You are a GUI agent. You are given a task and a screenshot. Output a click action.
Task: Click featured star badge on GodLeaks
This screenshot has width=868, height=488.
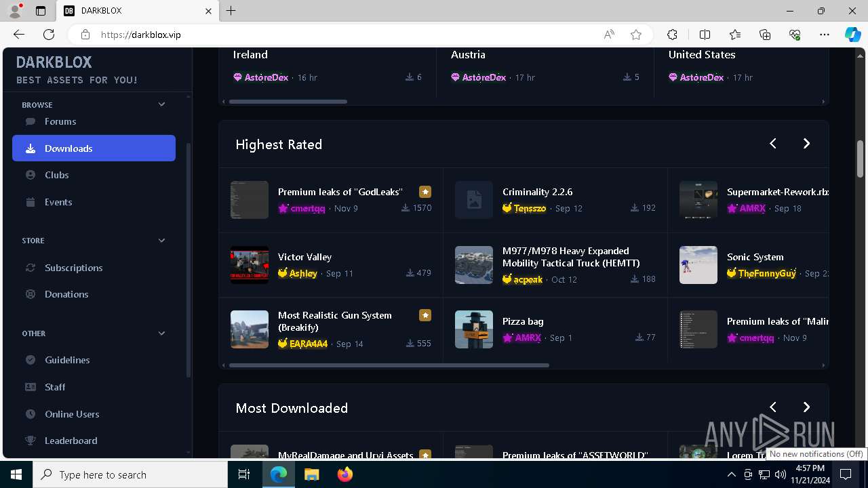[x=425, y=192]
